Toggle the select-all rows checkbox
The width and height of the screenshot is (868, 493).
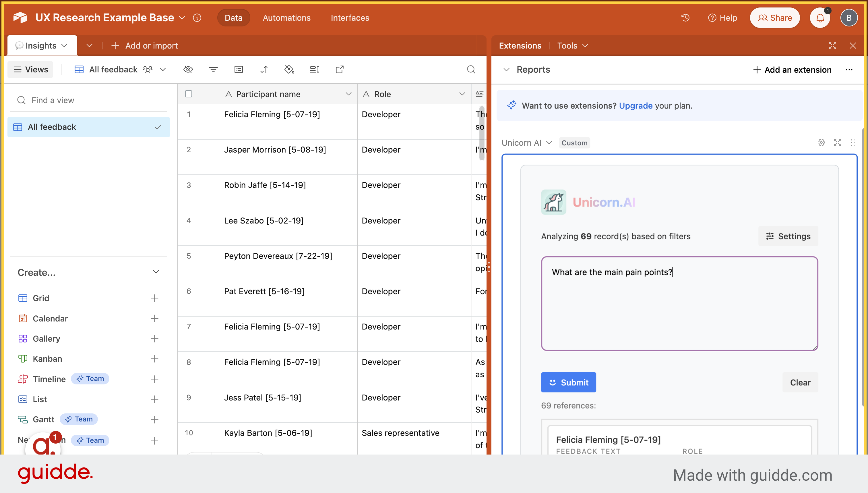(189, 94)
